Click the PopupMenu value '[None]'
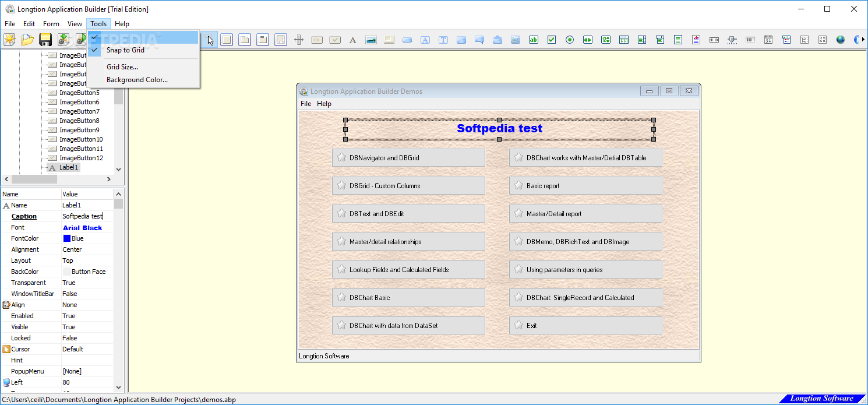868x405 pixels. pos(72,371)
